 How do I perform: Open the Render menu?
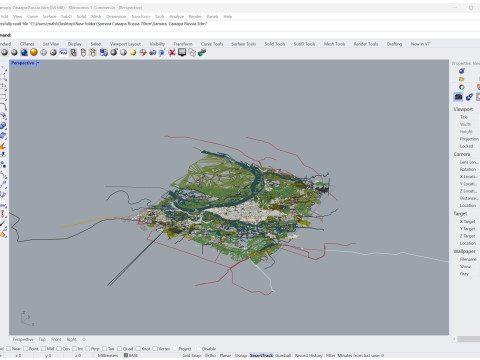[x=195, y=16]
